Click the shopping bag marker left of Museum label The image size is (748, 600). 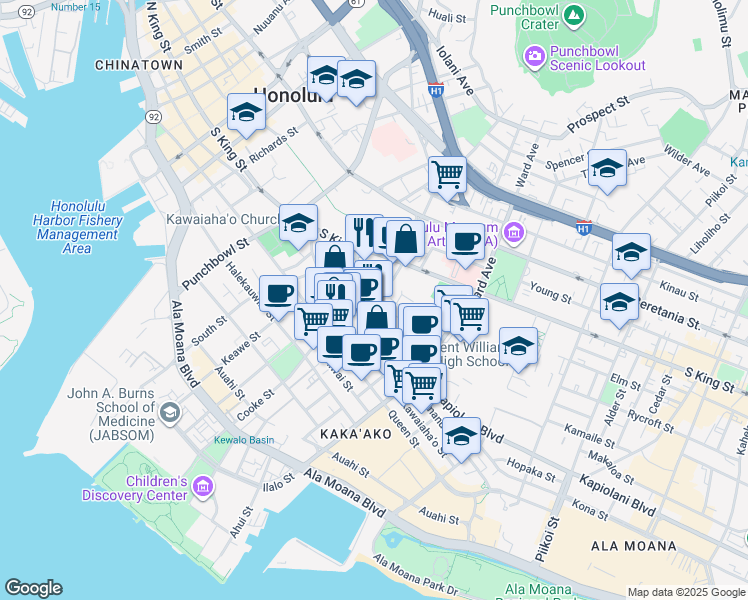406,240
